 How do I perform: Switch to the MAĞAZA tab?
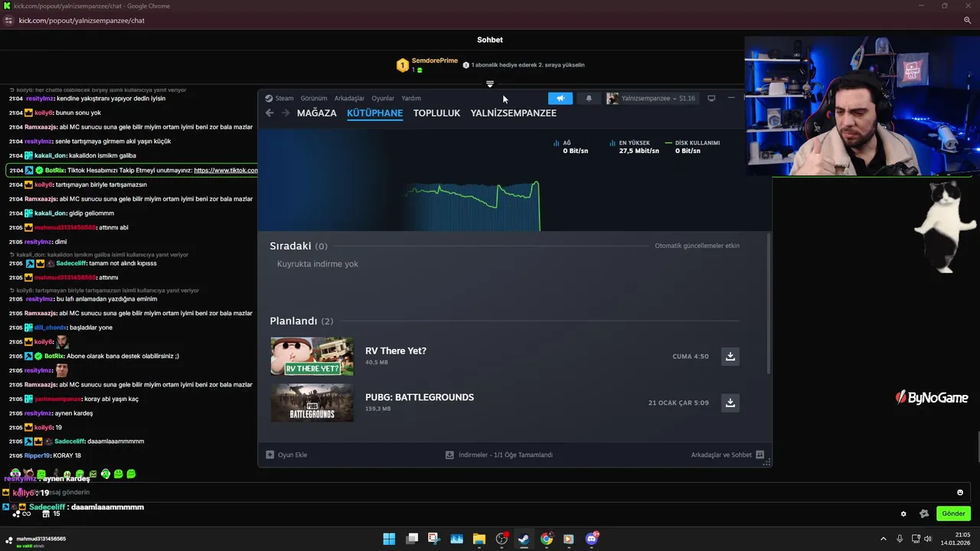[x=317, y=113]
